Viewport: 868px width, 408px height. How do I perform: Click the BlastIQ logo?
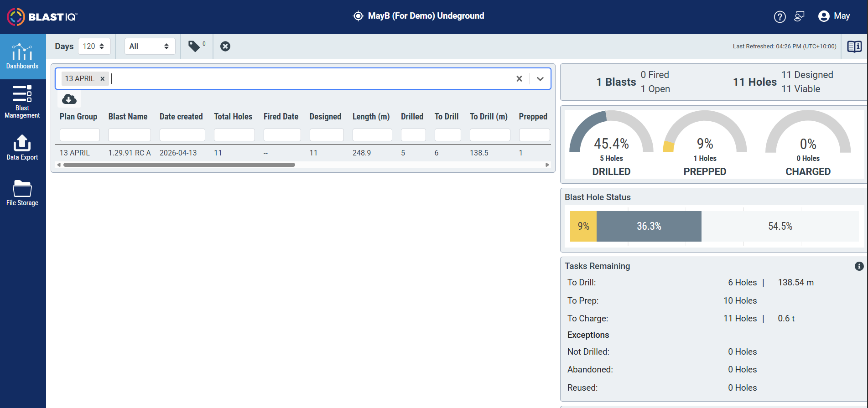point(42,17)
